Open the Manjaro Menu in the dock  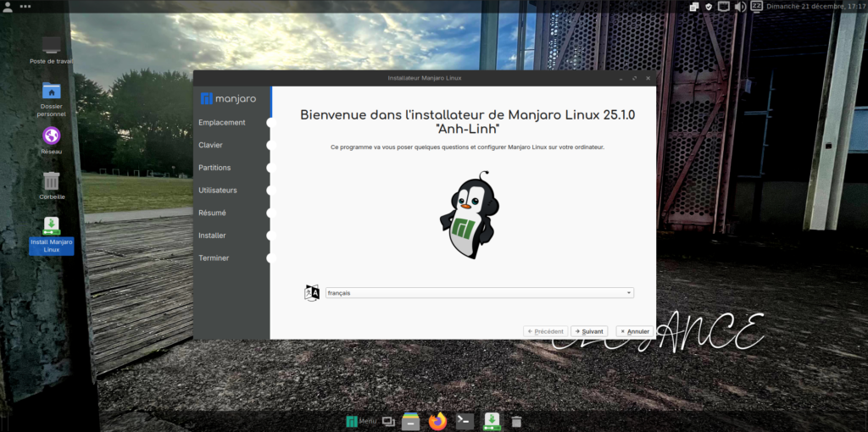(361, 422)
